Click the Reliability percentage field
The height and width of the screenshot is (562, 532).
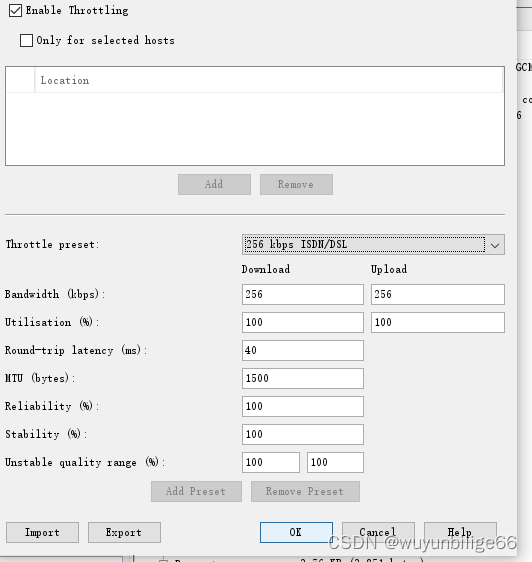click(303, 406)
